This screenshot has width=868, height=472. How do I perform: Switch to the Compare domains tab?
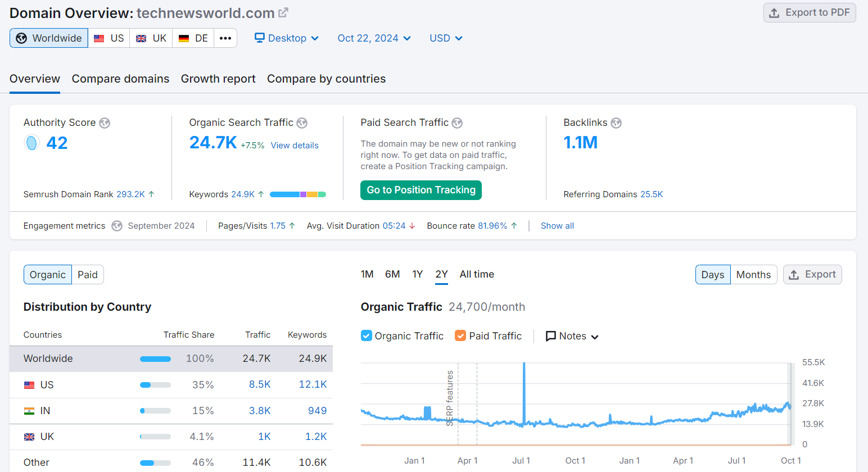click(120, 79)
